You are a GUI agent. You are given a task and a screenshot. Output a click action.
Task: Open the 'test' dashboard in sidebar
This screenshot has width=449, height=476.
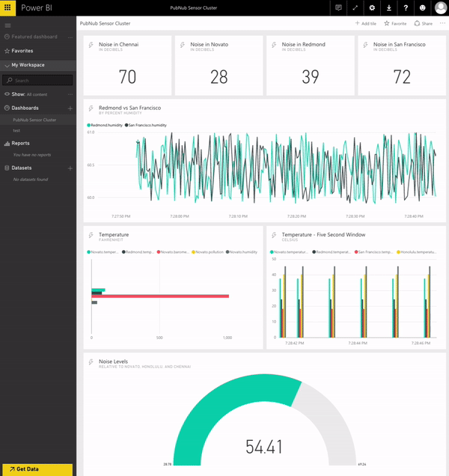(x=16, y=130)
